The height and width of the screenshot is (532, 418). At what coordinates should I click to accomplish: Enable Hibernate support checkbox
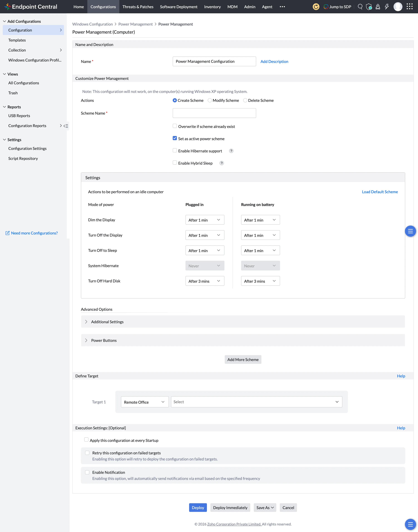pos(175,150)
